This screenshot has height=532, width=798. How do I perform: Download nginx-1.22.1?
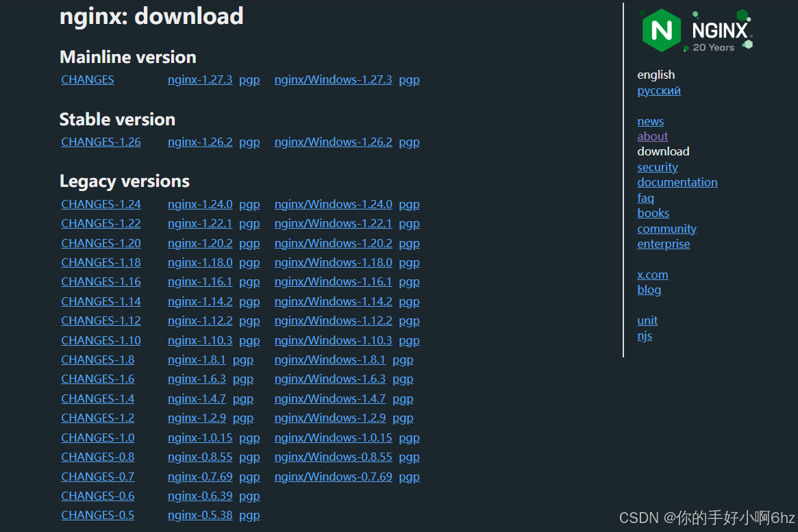pos(200,224)
